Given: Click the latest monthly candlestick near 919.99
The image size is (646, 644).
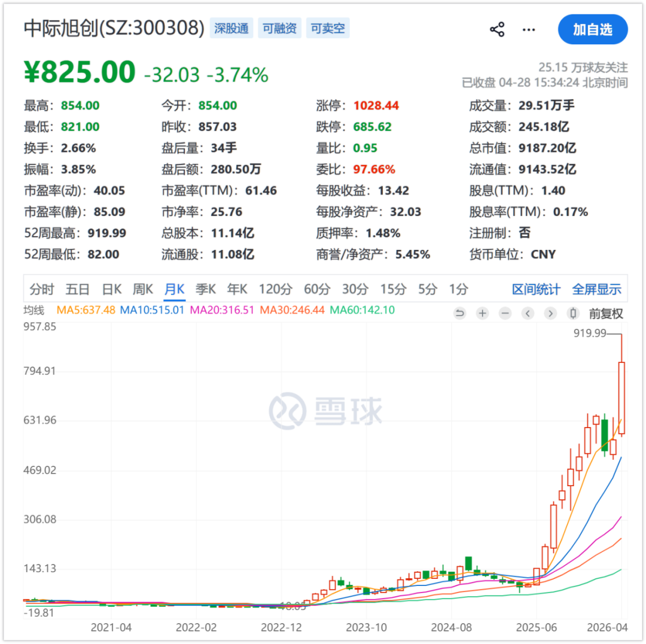Looking at the screenshot, I should click(621, 395).
